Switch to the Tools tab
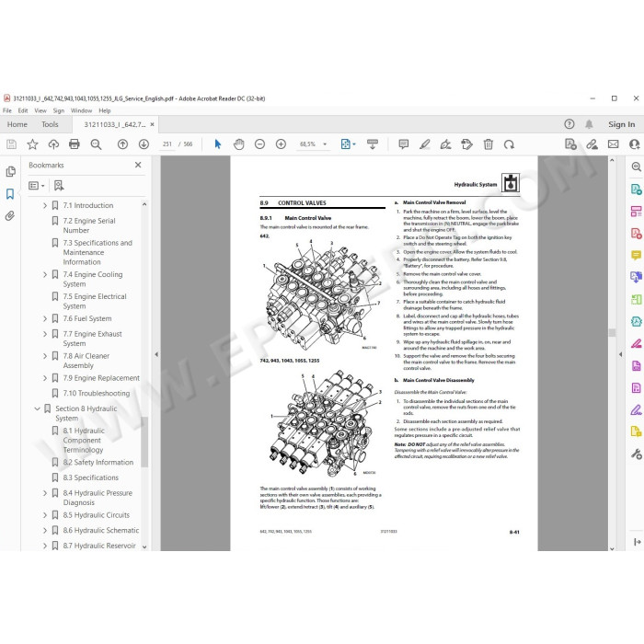The width and height of the screenshot is (644, 644). (x=50, y=124)
